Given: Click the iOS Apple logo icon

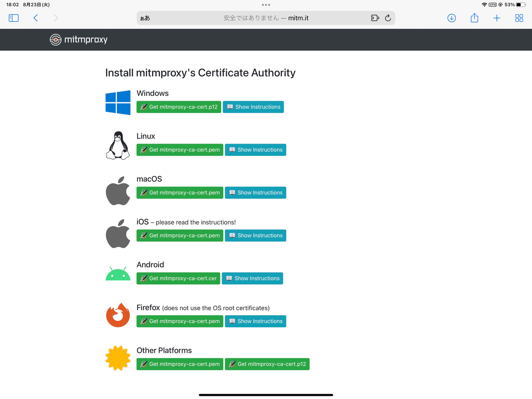Looking at the screenshot, I should coord(118,234).
